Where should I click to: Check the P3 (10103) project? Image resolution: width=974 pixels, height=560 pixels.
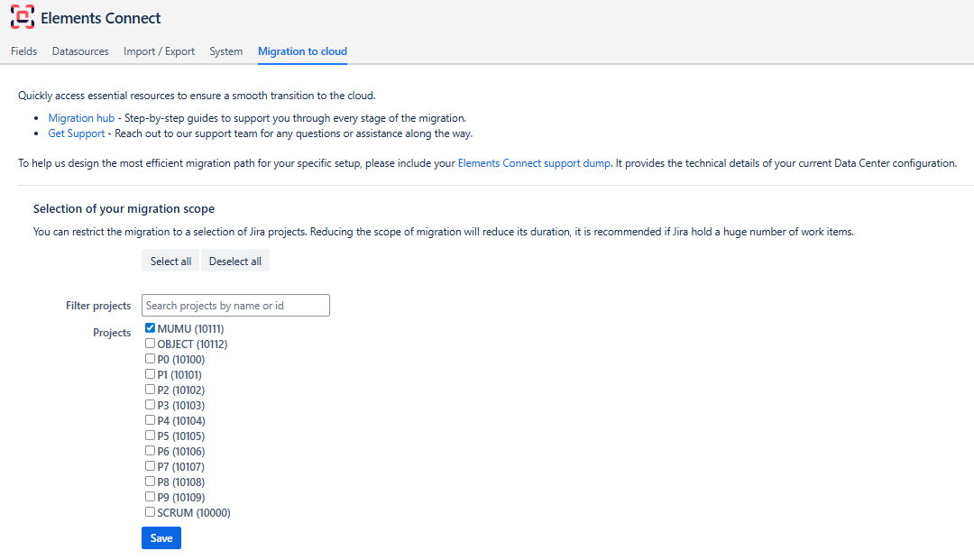click(151, 405)
